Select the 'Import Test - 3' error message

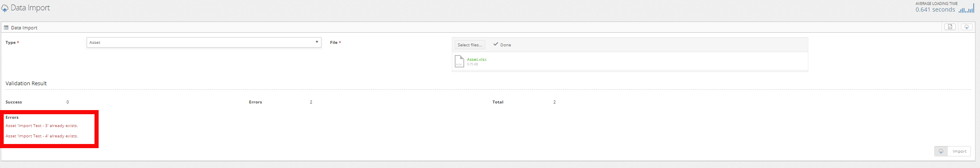coord(42,126)
